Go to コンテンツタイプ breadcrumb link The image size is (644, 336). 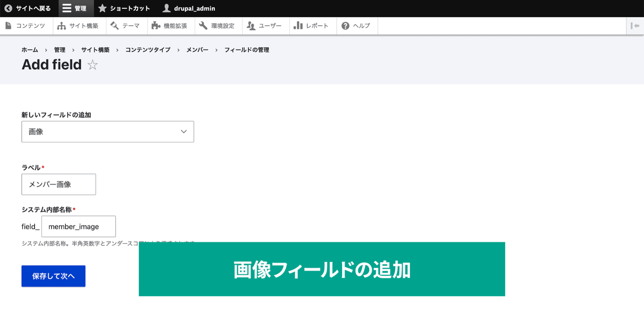(x=148, y=50)
